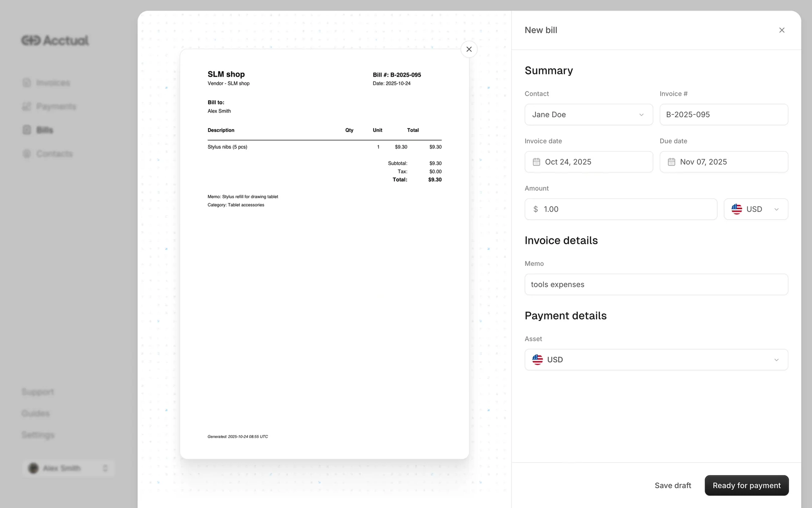Click the dollar sign in the Amount field
Viewport: 812px width, 508px height.
535,209
